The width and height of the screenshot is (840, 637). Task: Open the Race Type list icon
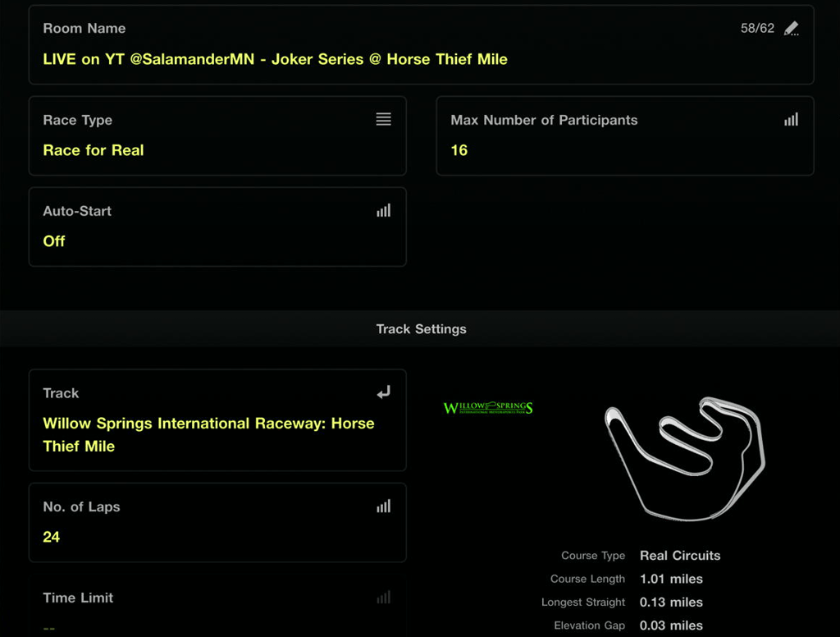coord(384,119)
